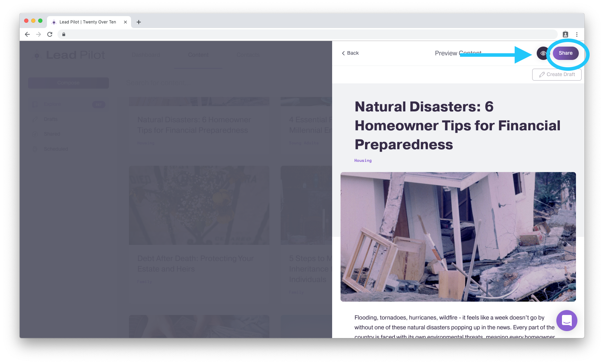Select the Lead Pilot | Twenty Over Ten tab
Image resolution: width=604 pixels, height=364 pixels.
[89, 22]
